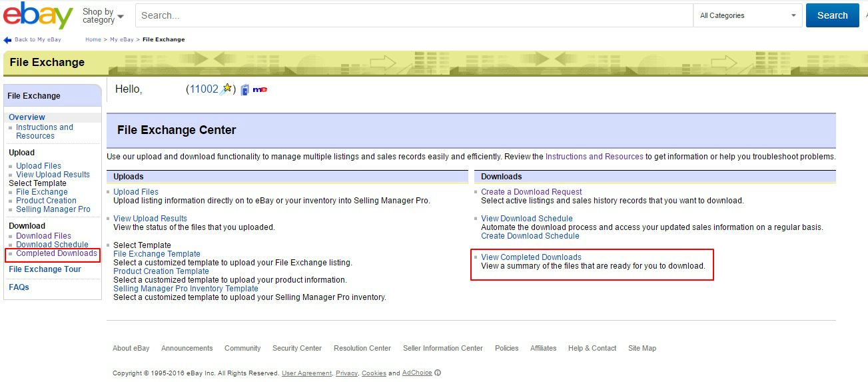Open Help & Contact in the footer

592,348
